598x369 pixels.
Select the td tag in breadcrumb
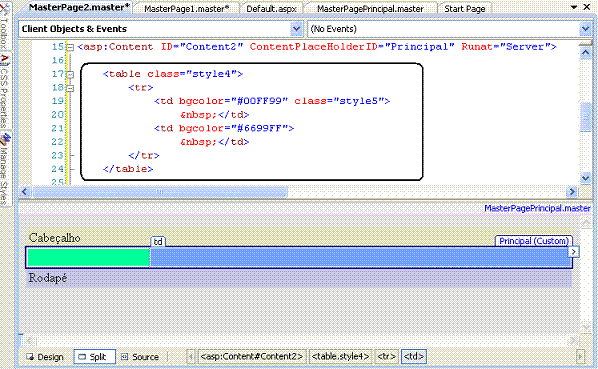coord(413,357)
